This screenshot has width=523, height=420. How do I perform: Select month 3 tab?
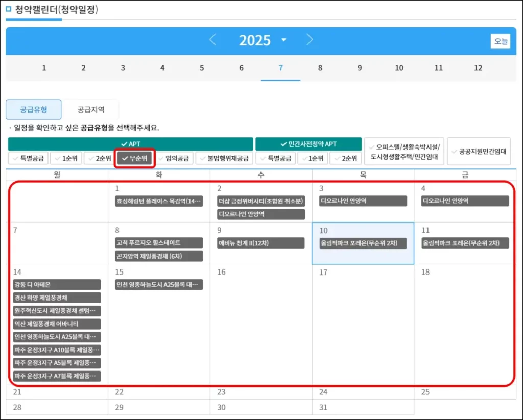point(123,68)
